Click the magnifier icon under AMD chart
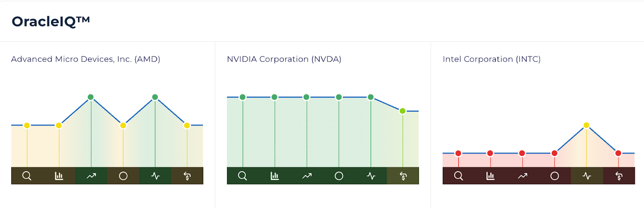This screenshot has height=208, width=644. 27,176
